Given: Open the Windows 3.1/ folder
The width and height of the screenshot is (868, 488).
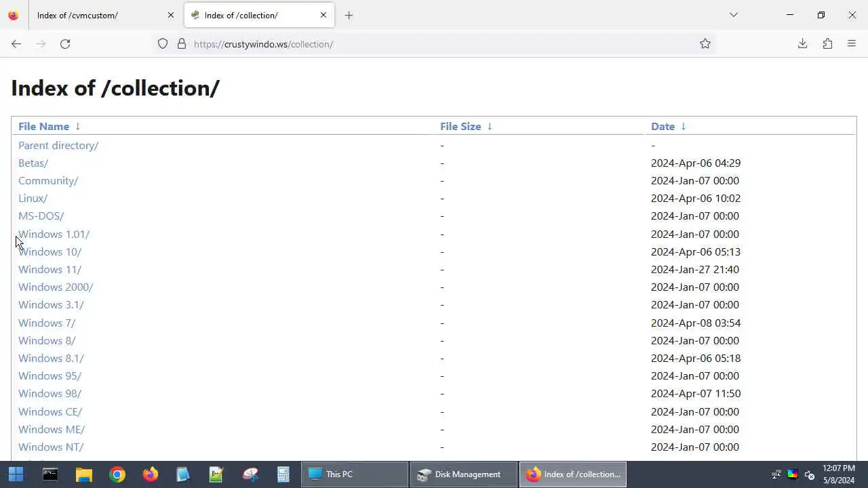Looking at the screenshot, I should [x=51, y=305].
